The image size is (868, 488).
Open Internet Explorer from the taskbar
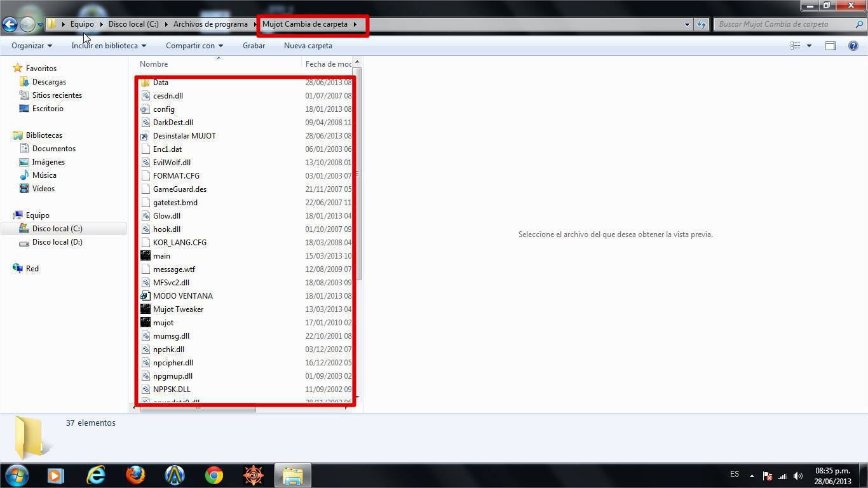[96, 475]
